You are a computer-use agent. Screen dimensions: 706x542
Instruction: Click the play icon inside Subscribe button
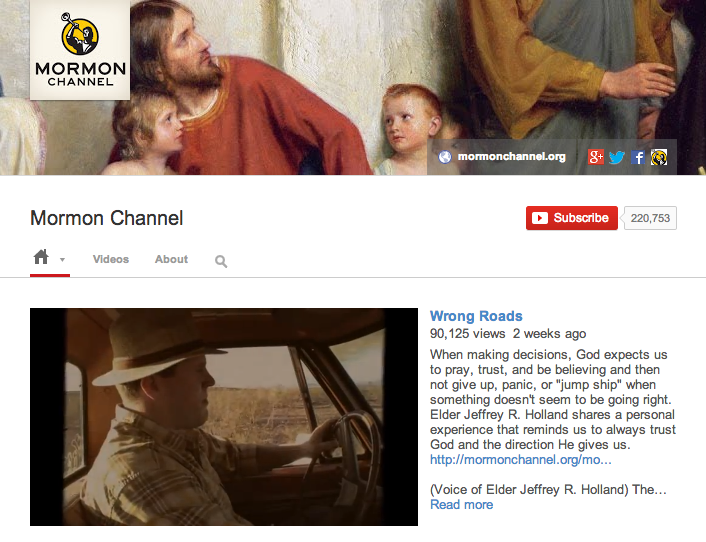[540, 218]
